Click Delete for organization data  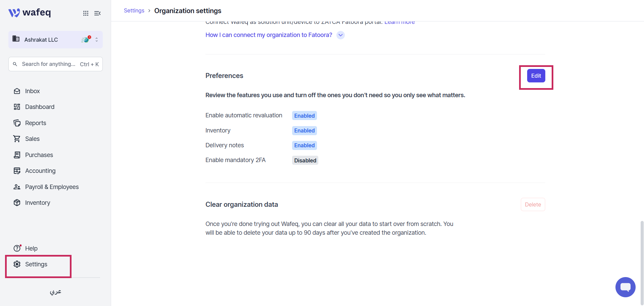[x=533, y=204]
